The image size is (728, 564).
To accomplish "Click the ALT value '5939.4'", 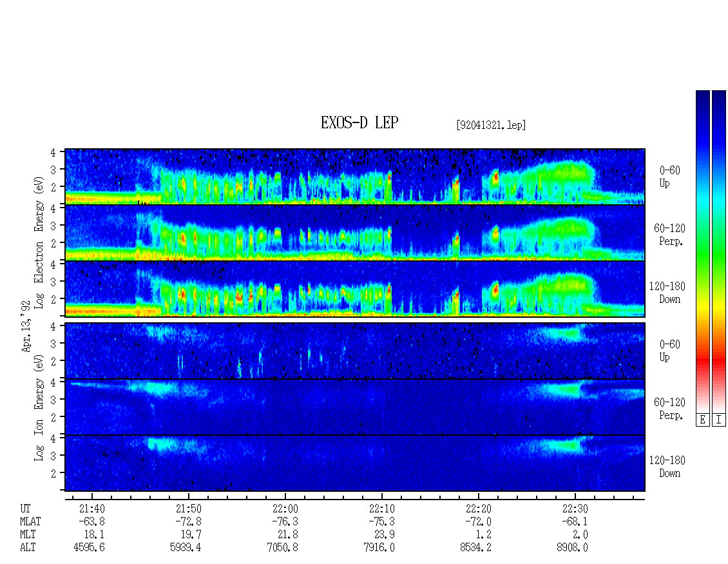I will 186,548.
